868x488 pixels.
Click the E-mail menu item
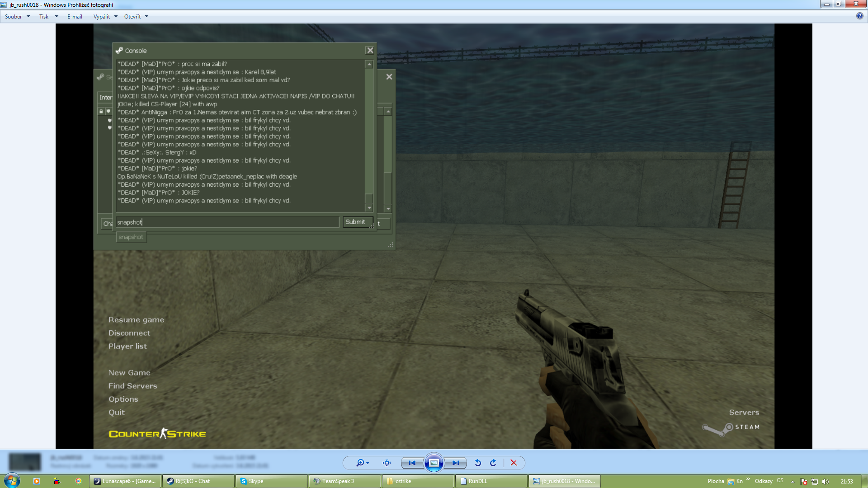click(75, 17)
